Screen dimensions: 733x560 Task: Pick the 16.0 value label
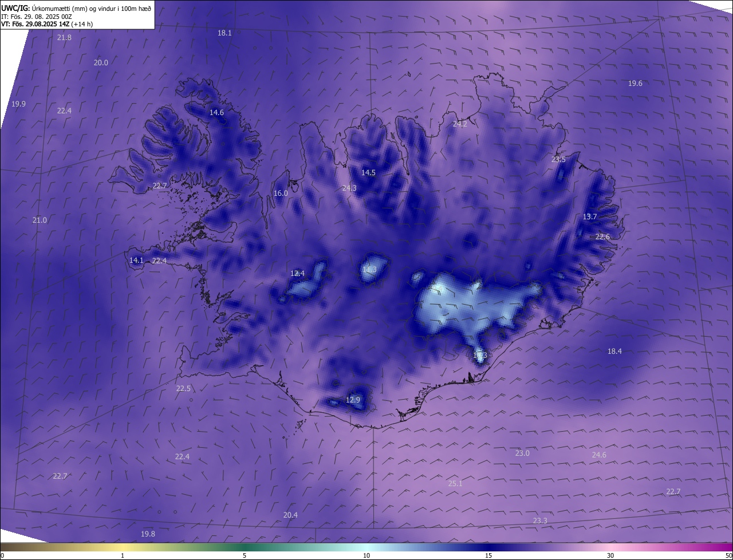tap(281, 193)
